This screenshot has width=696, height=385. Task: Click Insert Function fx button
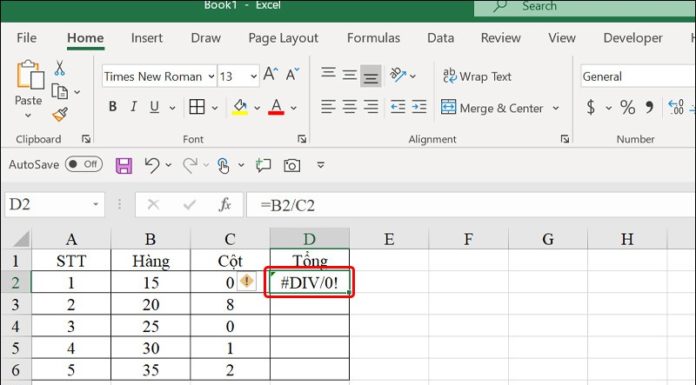225,204
